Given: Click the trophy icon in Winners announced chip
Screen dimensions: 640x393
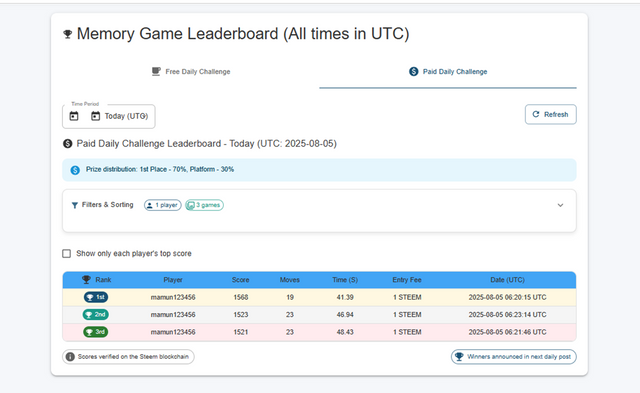Looking at the screenshot, I should point(459,357).
